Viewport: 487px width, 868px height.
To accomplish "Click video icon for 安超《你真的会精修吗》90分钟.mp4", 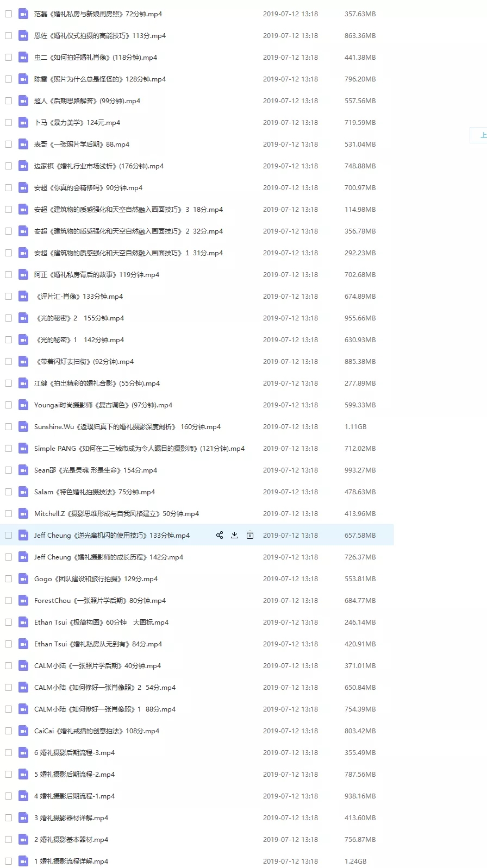I will point(23,187).
